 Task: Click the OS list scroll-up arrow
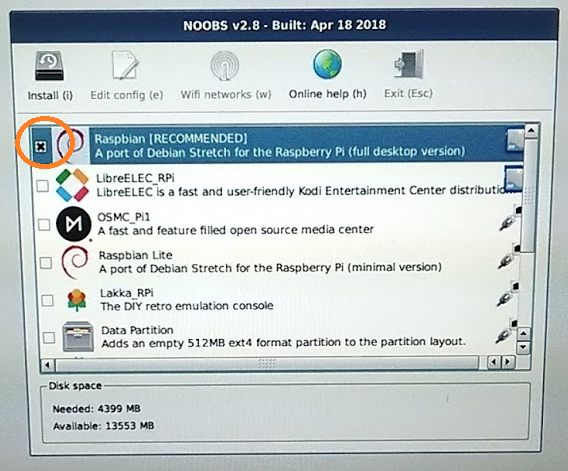point(531,130)
